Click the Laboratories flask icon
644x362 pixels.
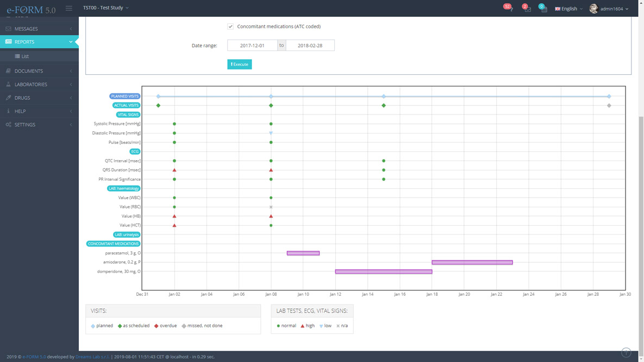coord(8,85)
